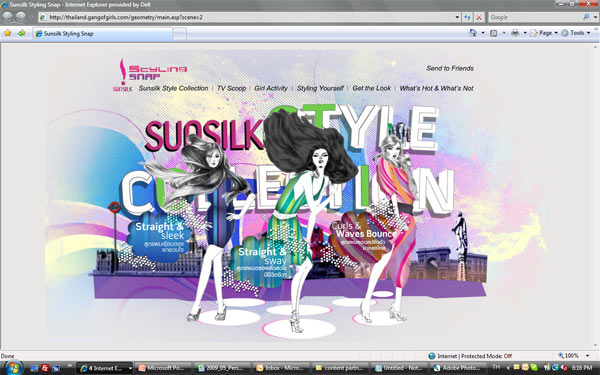Click the Sunsilk Styling Snap logo

150,75
